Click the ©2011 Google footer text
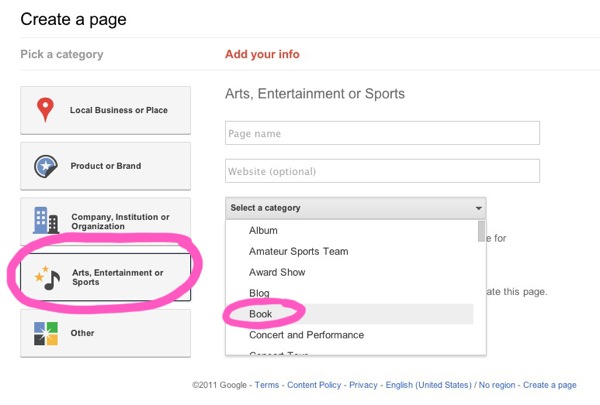The width and height of the screenshot is (600, 405). [219, 385]
